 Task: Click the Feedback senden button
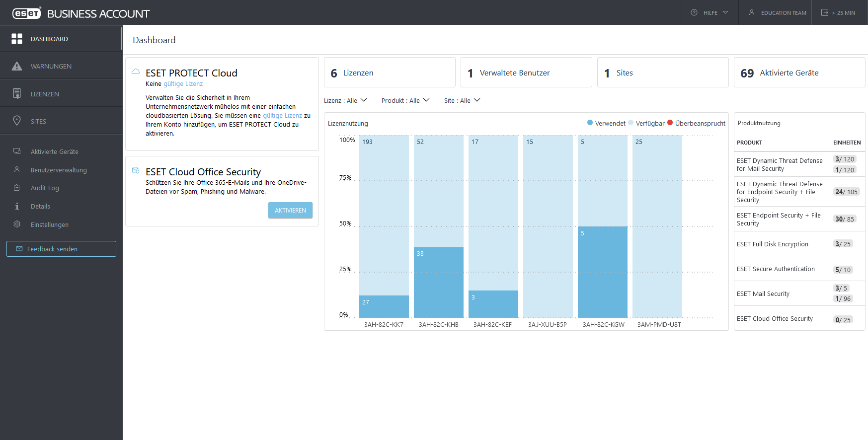click(61, 249)
